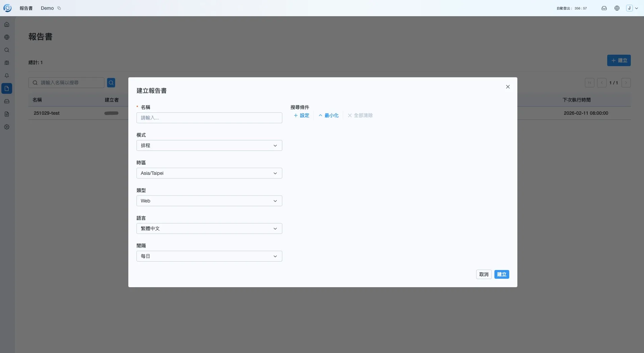Click the 下次執行時間 column header
Image resolution: width=644 pixels, height=353 pixels.
coord(577,100)
